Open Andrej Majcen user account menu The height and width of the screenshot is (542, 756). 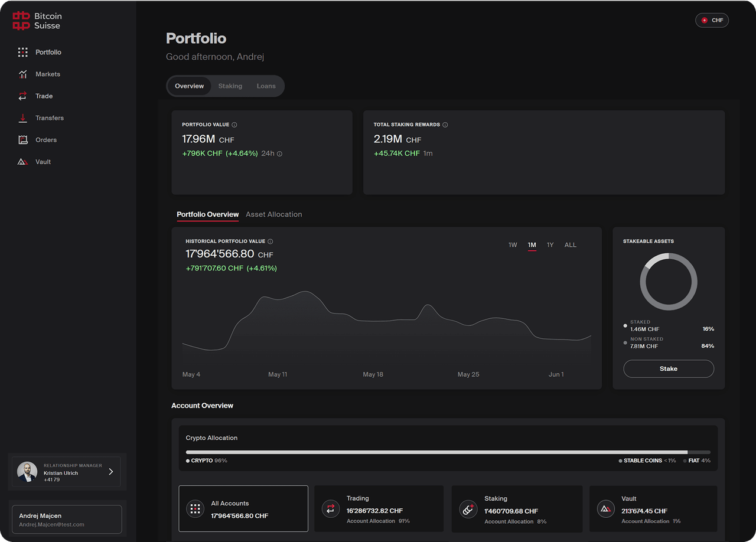[x=66, y=520]
